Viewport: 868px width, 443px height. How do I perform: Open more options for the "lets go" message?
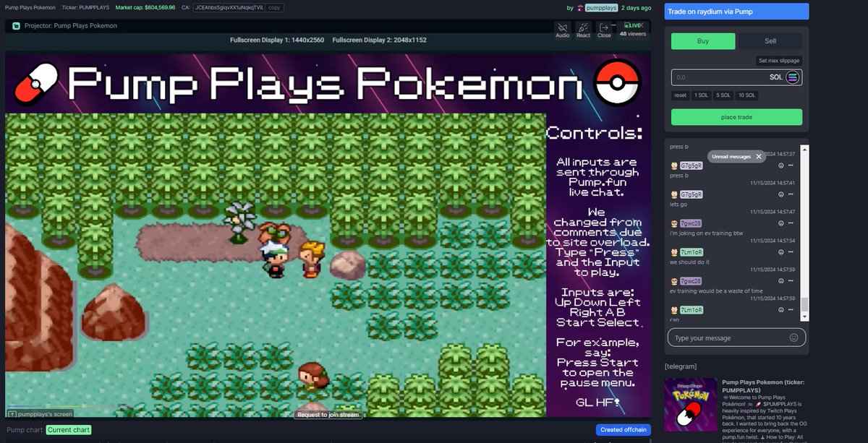click(x=791, y=194)
